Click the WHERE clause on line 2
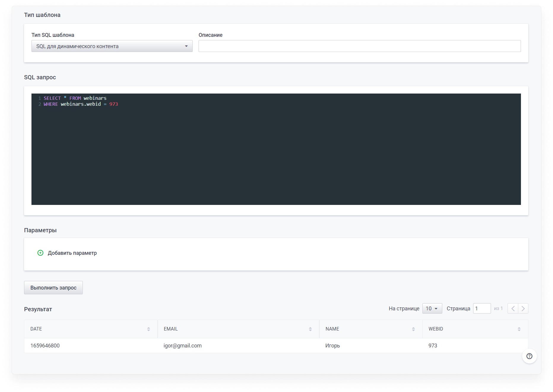The image size is (553, 392). pyautogui.click(x=81, y=104)
